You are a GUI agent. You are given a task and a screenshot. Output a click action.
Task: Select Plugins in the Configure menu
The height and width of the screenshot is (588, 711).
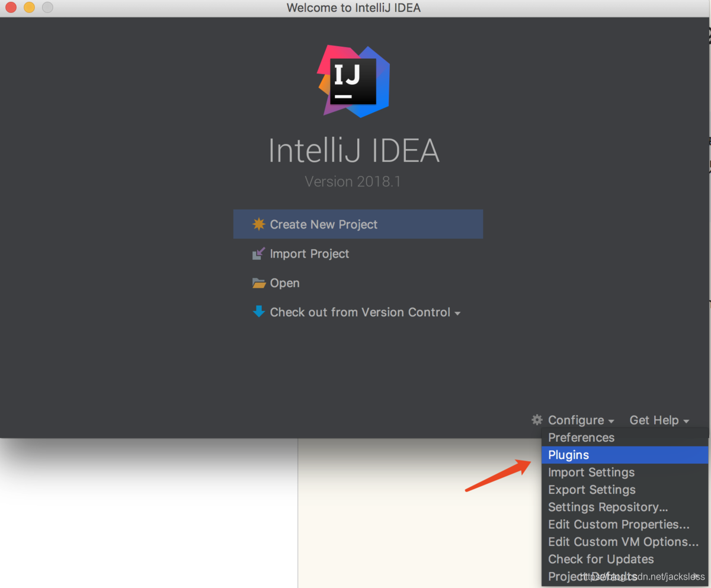point(625,455)
